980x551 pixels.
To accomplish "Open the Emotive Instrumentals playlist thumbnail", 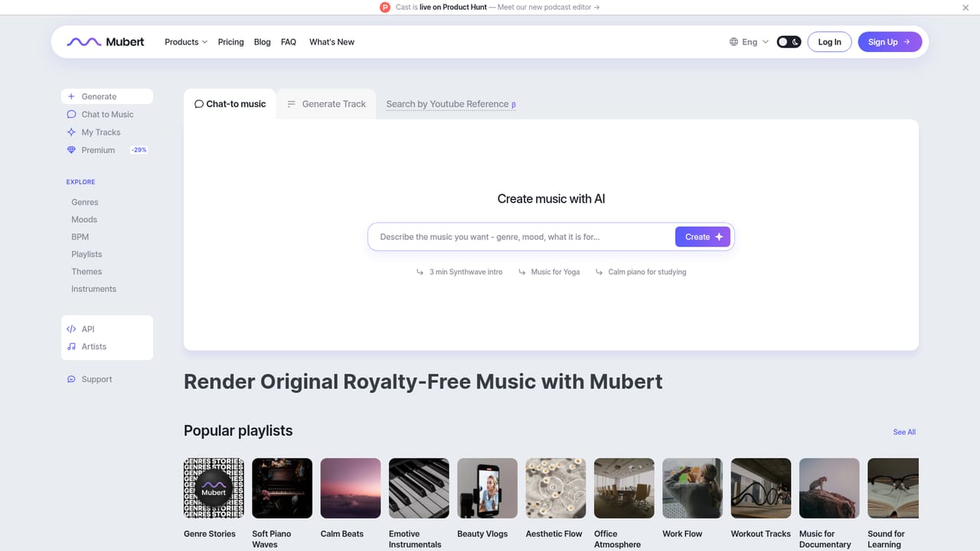I will click(419, 488).
